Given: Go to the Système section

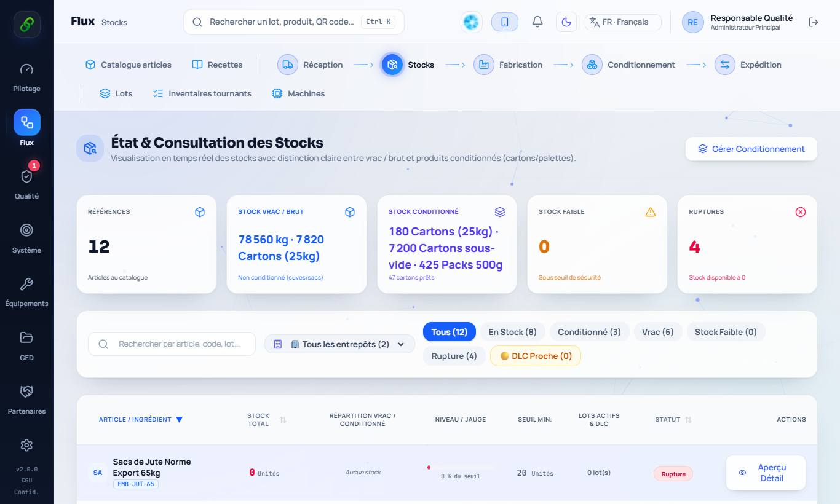Looking at the screenshot, I should (26, 238).
